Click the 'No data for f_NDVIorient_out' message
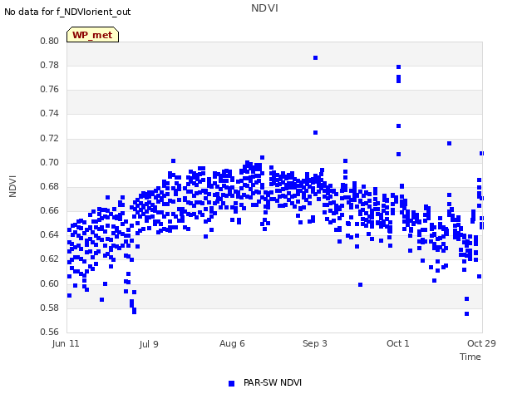This screenshot has height=399, width=532. pyautogui.click(x=67, y=12)
